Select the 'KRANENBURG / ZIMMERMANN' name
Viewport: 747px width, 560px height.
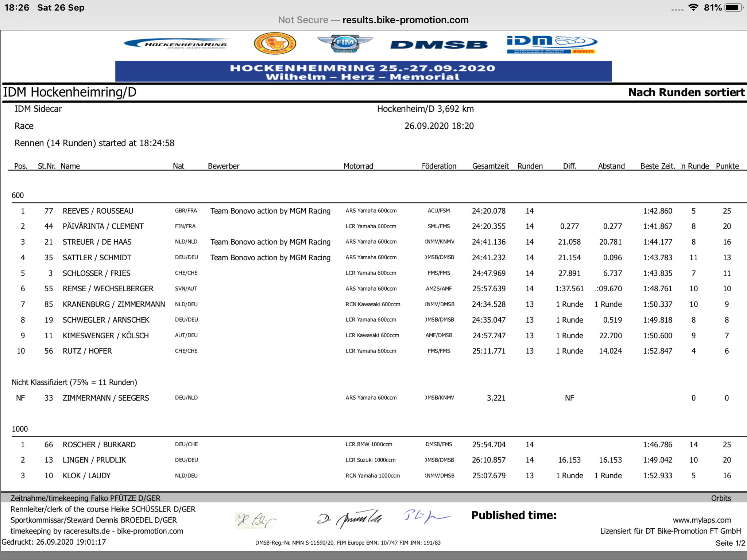pos(114,304)
